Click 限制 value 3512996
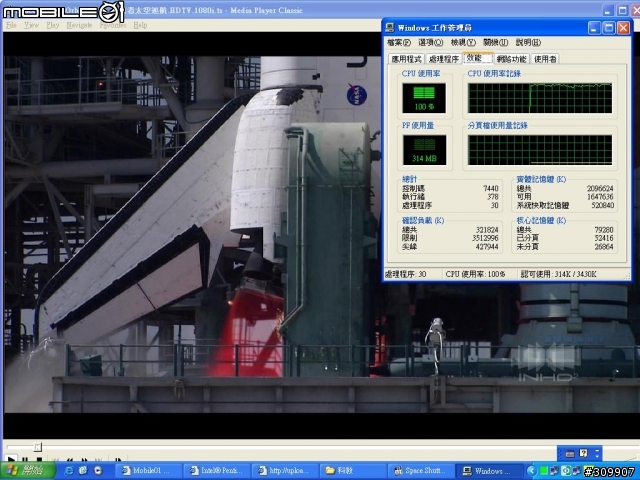 coord(485,238)
